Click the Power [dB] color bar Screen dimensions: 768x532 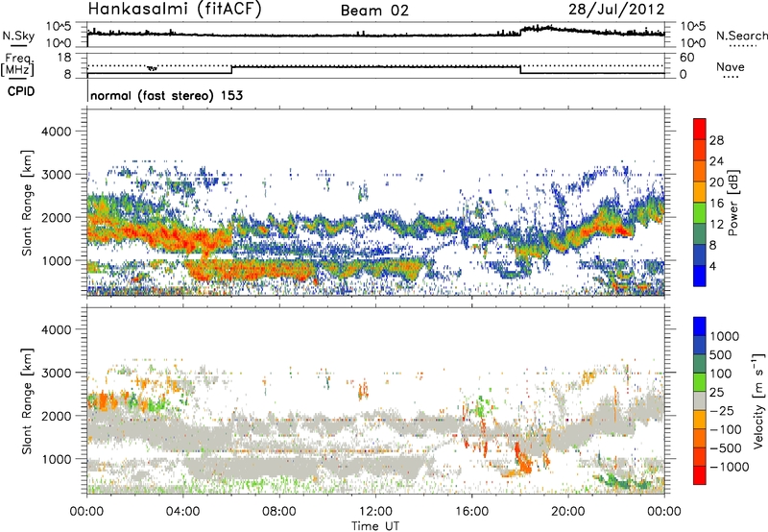[700, 203]
